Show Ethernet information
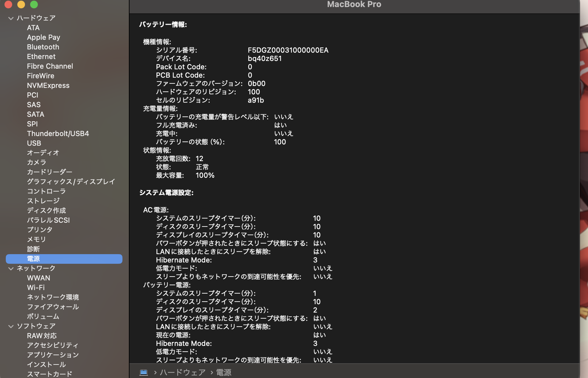The image size is (588, 378). [x=41, y=57]
